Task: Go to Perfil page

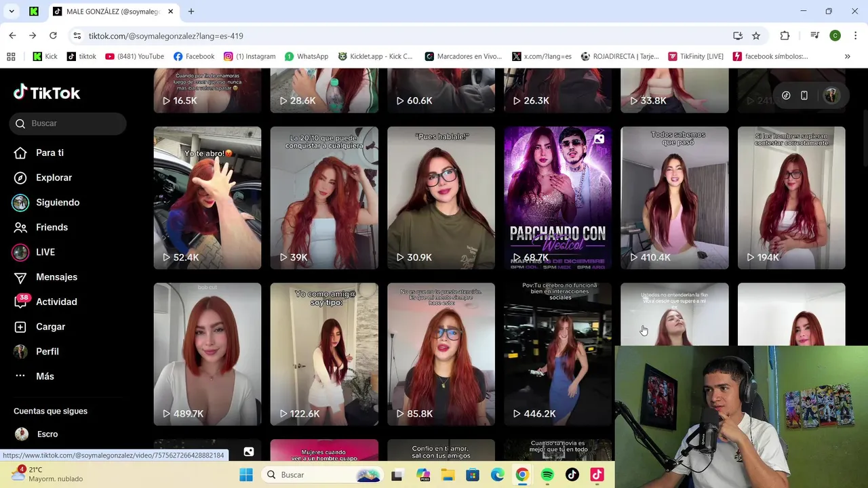Action: pyautogui.click(x=37, y=351)
